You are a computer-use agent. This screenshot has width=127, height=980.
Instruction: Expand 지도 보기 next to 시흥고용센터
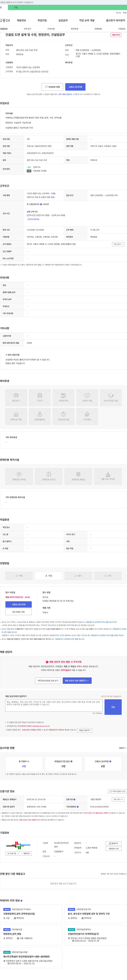[x=118, y=799]
